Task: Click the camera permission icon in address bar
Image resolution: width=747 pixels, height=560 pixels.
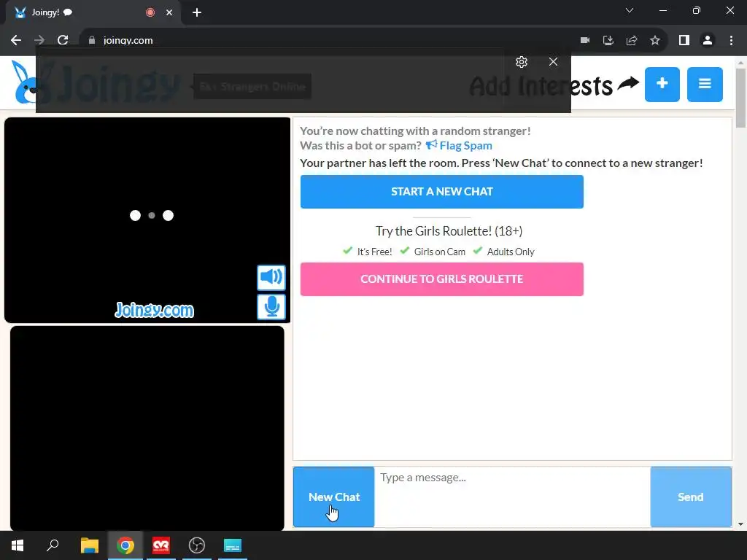Action: pos(585,41)
